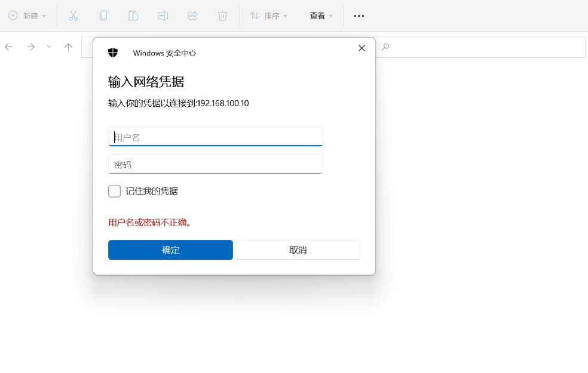Click the Share icon in toolbar
The image size is (588, 373).
point(192,16)
